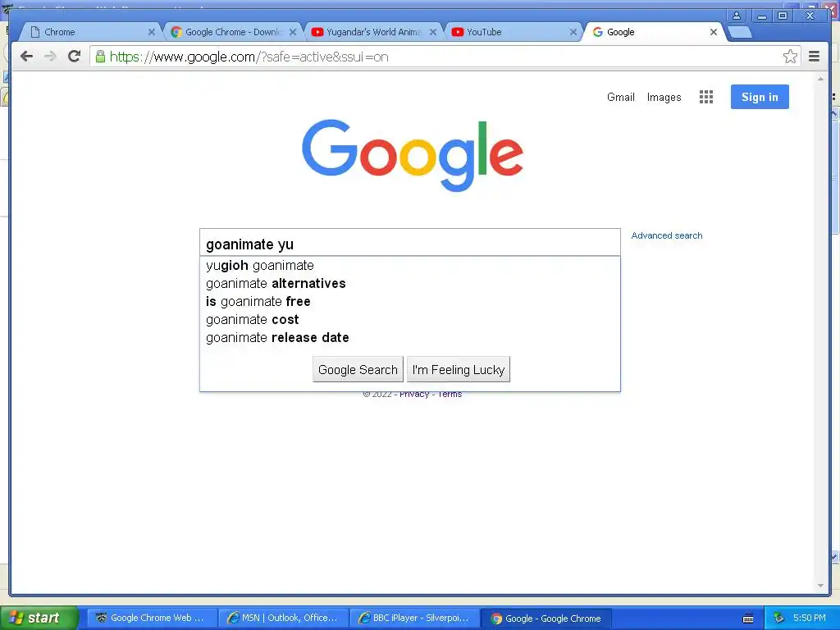Screen dimensions: 840x630
Task: Open the Advanced search link
Action: (x=666, y=235)
